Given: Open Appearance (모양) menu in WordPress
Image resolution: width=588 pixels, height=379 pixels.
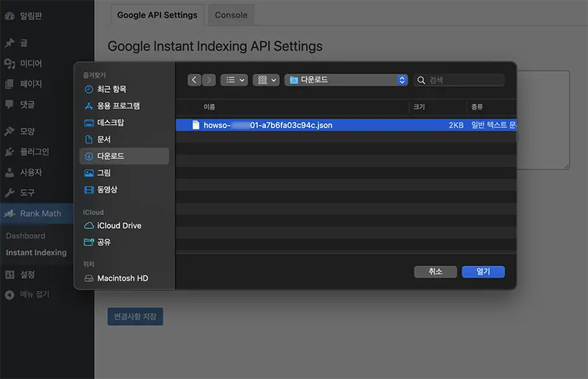Looking at the screenshot, I should click(21, 131).
